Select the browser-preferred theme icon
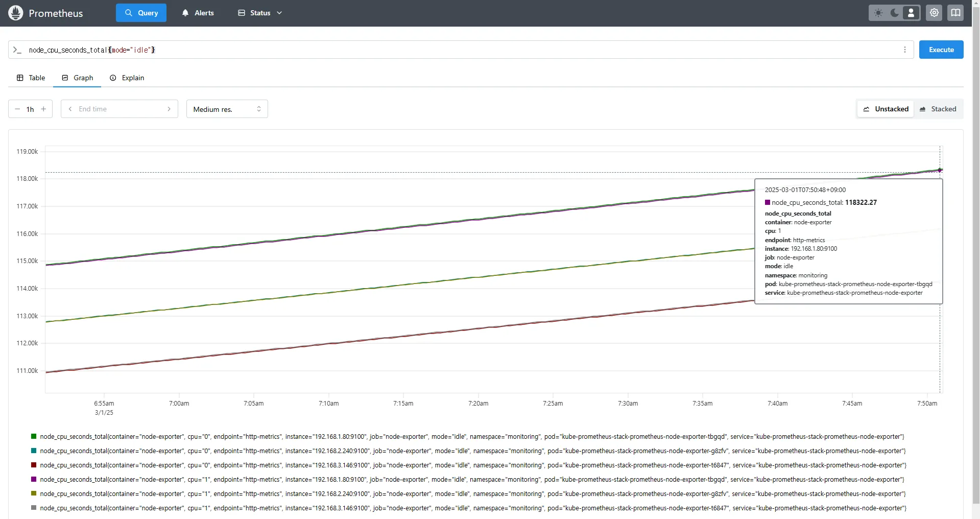 click(x=911, y=13)
